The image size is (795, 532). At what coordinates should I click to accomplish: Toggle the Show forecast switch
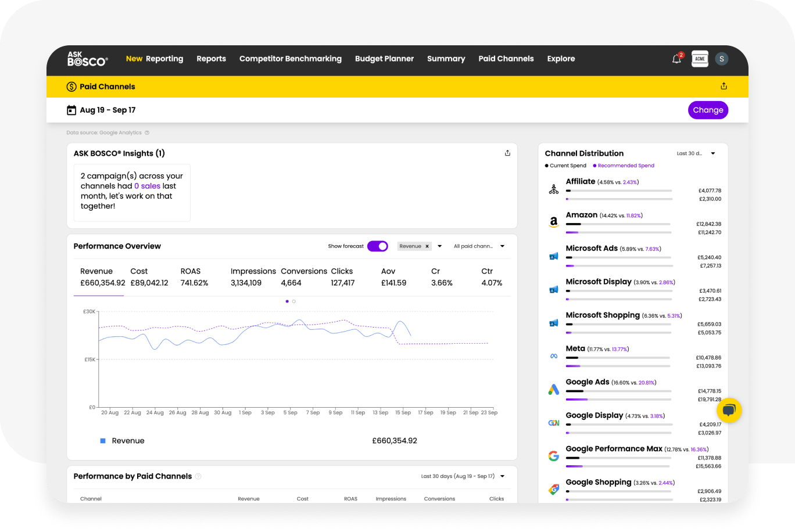pos(378,246)
